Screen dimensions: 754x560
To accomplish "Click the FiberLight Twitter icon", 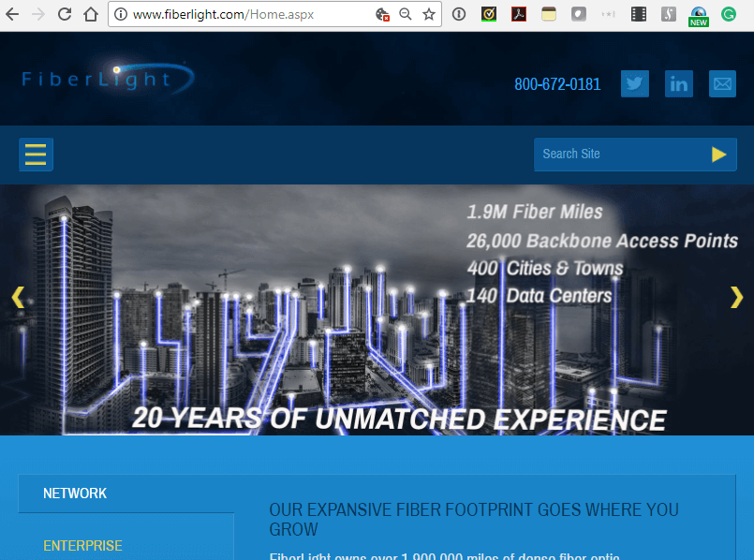I will point(634,83).
